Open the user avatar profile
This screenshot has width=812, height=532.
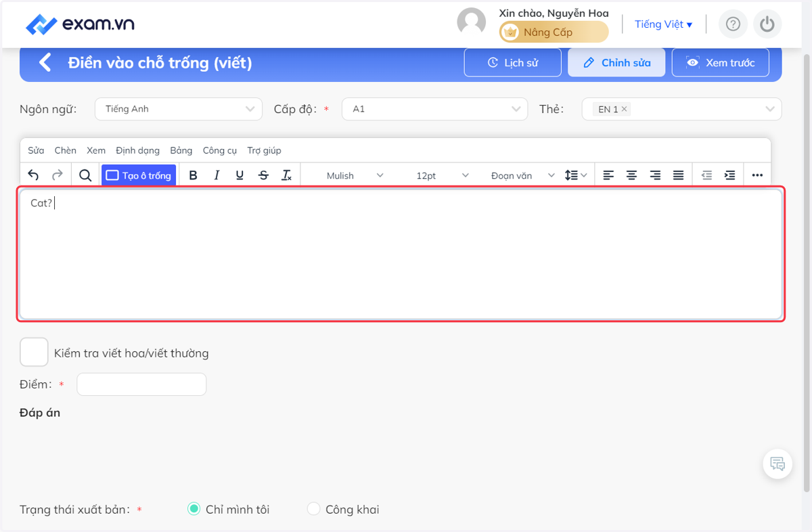pyautogui.click(x=472, y=22)
